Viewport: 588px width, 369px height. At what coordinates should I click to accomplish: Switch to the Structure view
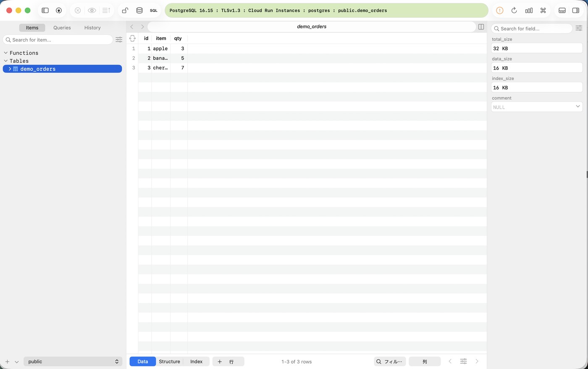coord(170,361)
